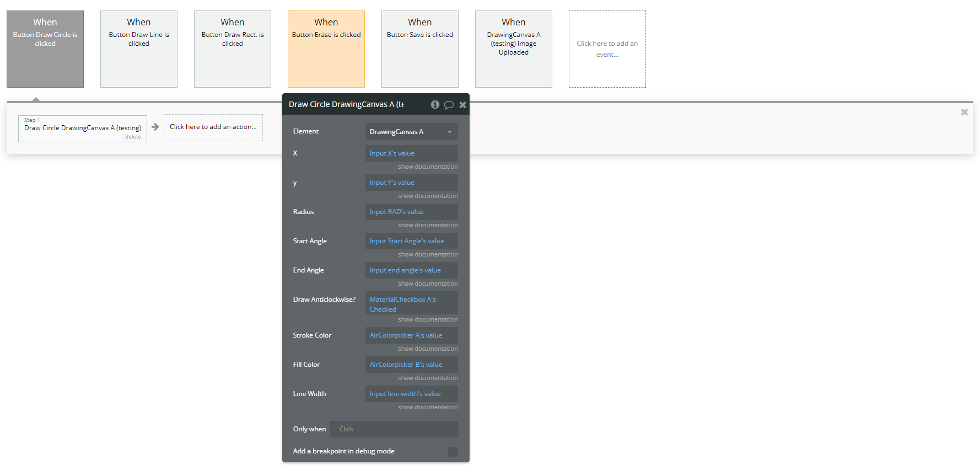Image resolution: width=980 pixels, height=465 pixels.
Task: Edit the Start Angle expression field
Action: point(412,241)
